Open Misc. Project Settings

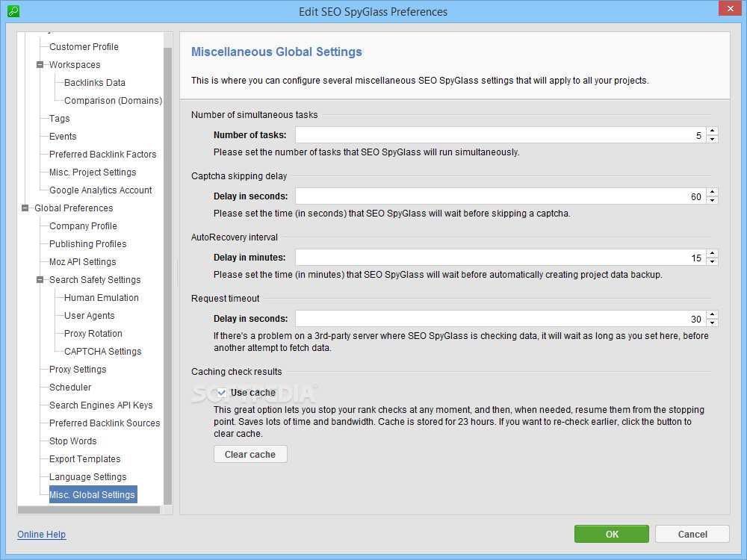93,172
